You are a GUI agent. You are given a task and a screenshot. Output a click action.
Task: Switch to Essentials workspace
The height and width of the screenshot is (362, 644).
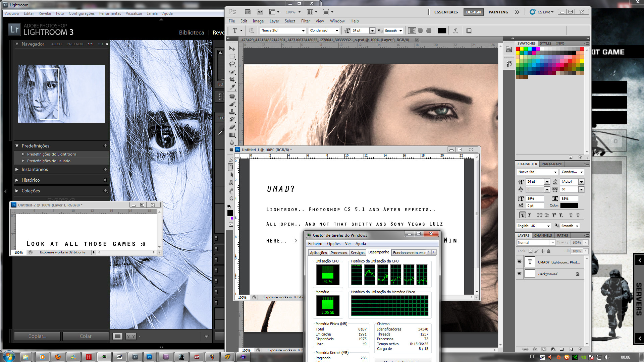click(446, 12)
